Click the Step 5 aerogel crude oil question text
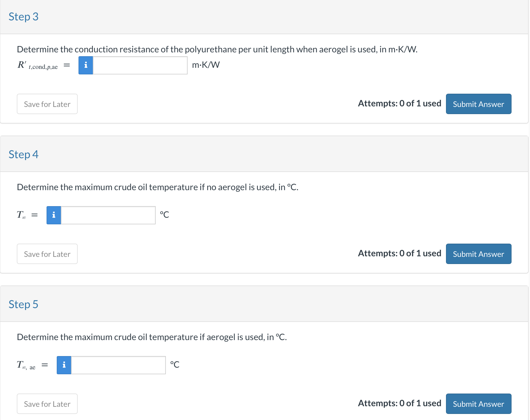This screenshot has height=420, width=530. [152, 337]
